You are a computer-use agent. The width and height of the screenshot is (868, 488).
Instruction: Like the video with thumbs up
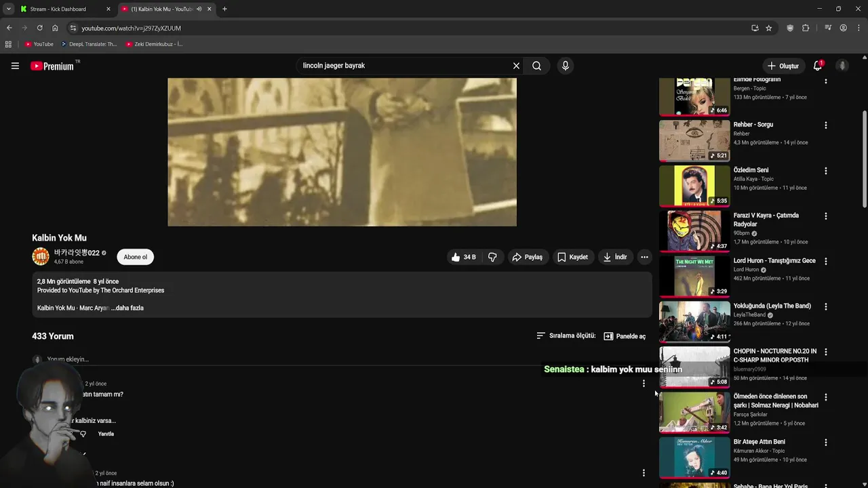tap(464, 257)
